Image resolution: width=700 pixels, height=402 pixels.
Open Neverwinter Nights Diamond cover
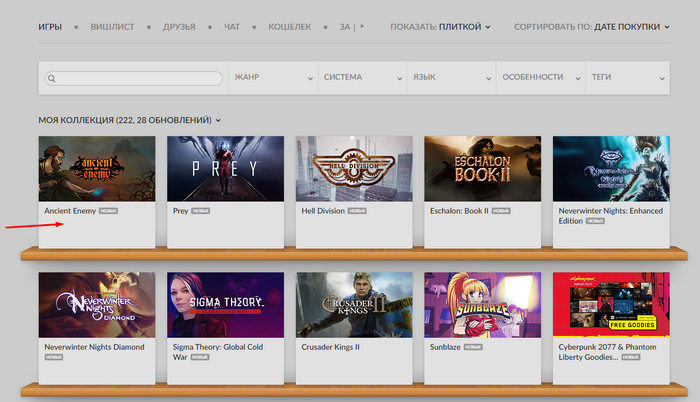(97, 305)
